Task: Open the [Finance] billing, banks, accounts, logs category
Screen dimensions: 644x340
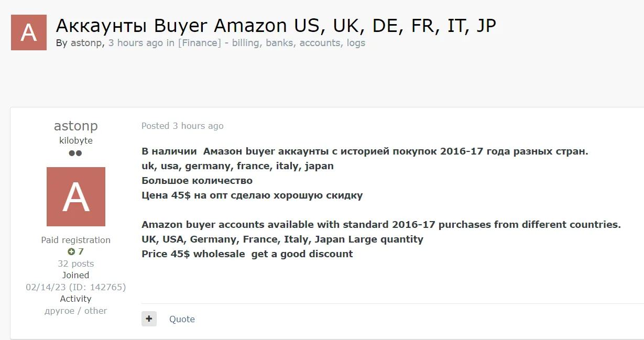Action: [271, 43]
